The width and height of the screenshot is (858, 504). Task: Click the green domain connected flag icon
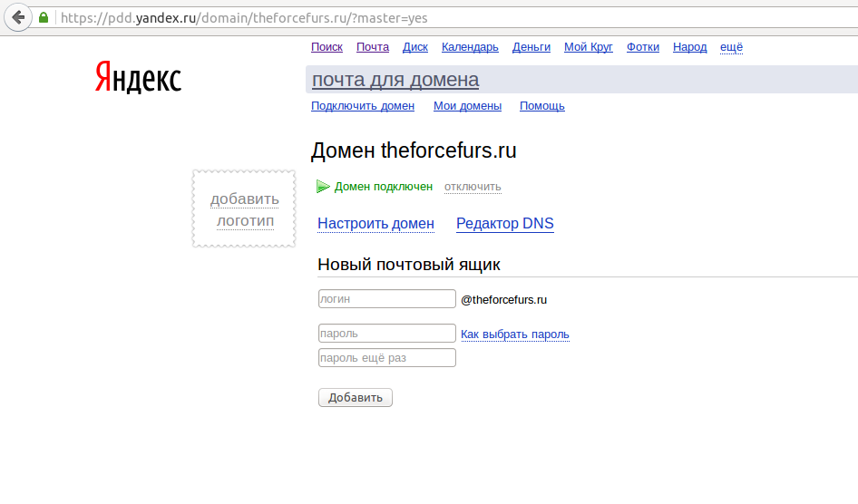[x=324, y=187]
